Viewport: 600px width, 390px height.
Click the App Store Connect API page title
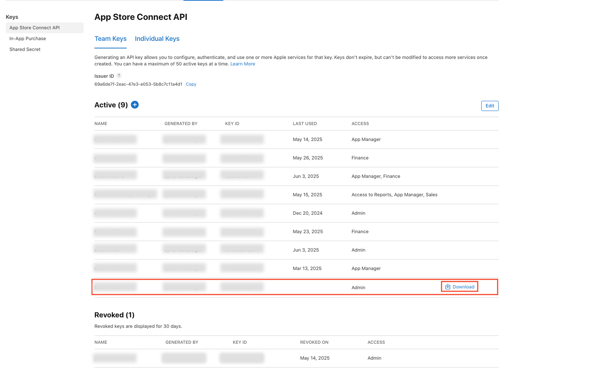click(141, 17)
